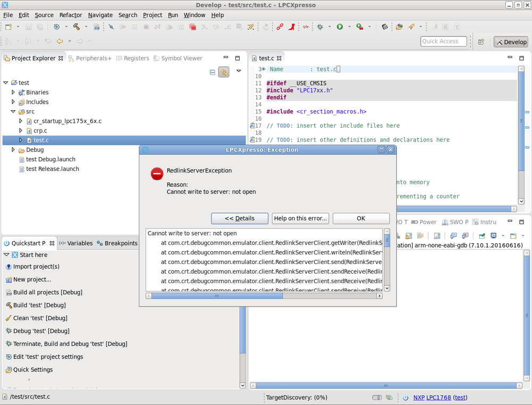Open the Project menu
Screen dimensions: 532x405
(x=152, y=15)
